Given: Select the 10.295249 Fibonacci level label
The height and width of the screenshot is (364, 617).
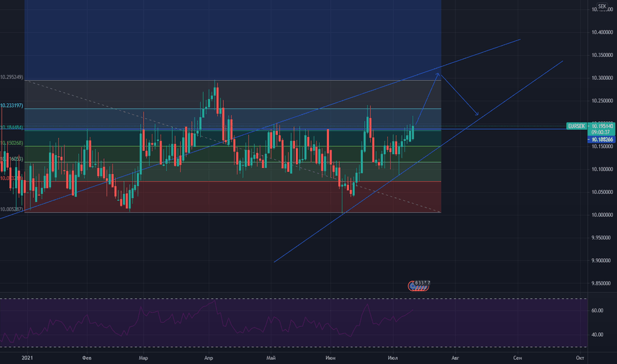Looking at the screenshot, I should [x=11, y=77].
